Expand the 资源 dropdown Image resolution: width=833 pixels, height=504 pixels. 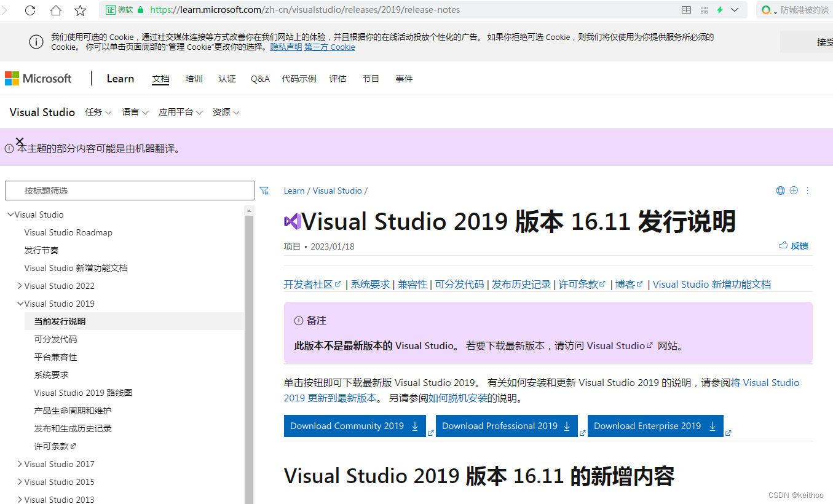point(226,112)
